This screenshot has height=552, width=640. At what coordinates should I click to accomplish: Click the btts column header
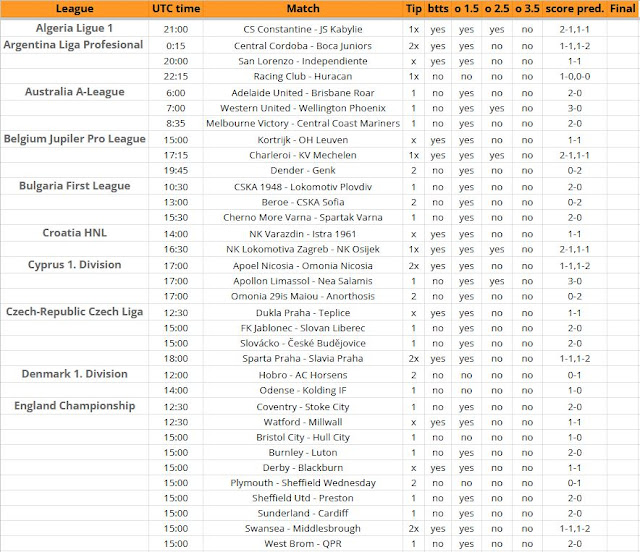click(438, 9)
